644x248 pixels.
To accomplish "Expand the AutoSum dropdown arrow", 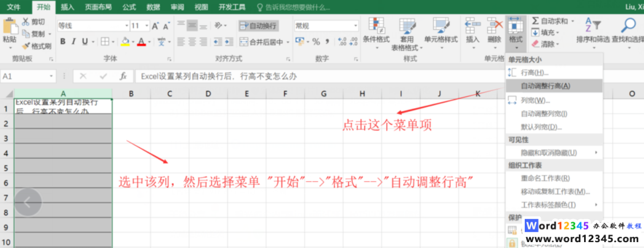I will click(x=572, y=21).
